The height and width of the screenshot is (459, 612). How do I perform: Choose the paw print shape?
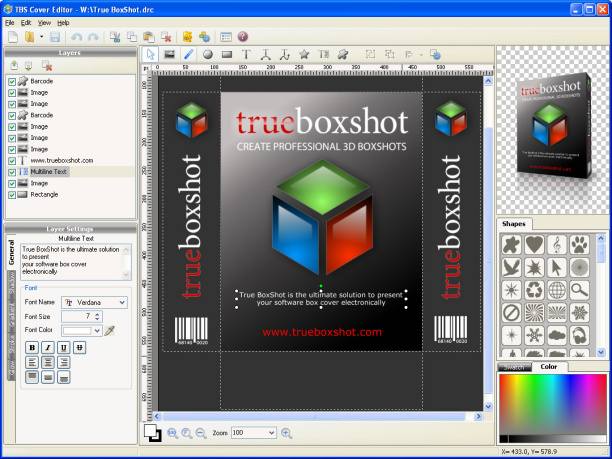[579, 245]
